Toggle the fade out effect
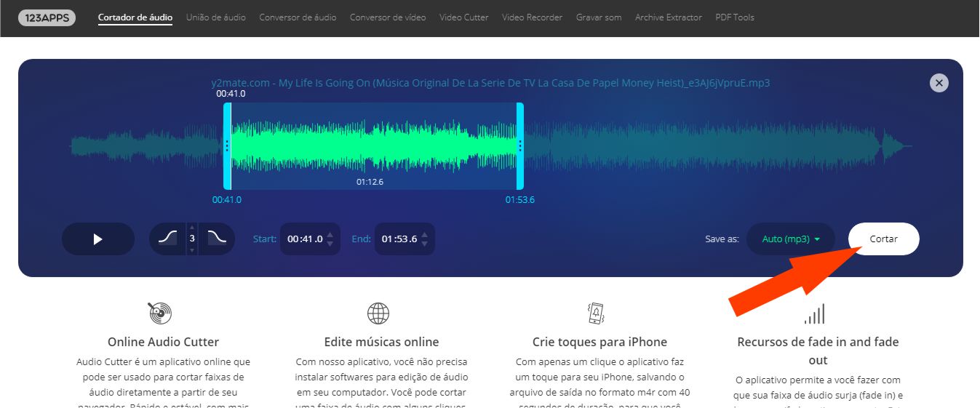The height and width of the screenshot is (408, 980). tap(217, 238)
